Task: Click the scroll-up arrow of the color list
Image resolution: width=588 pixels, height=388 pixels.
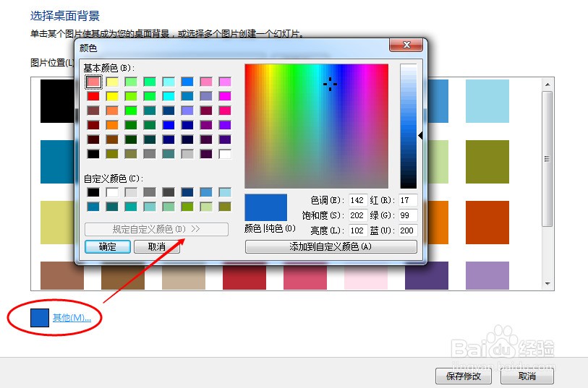Action: click(547, 85)
